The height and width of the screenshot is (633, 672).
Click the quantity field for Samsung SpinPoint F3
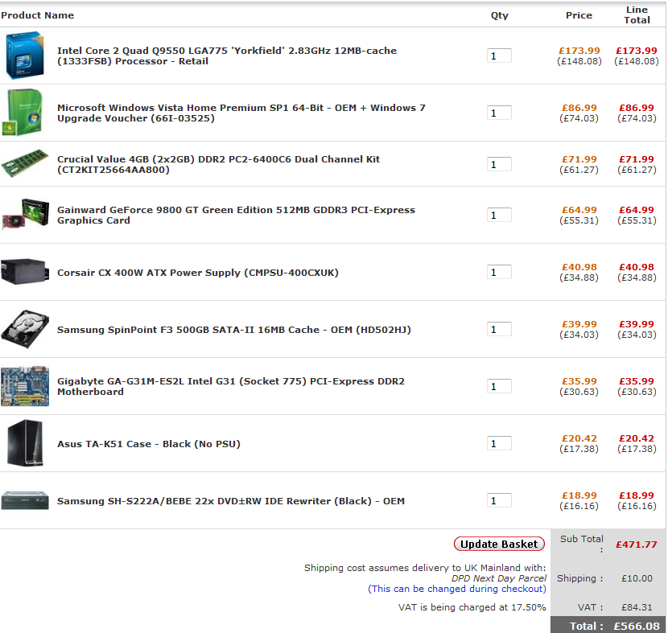[x=499, y=329]
